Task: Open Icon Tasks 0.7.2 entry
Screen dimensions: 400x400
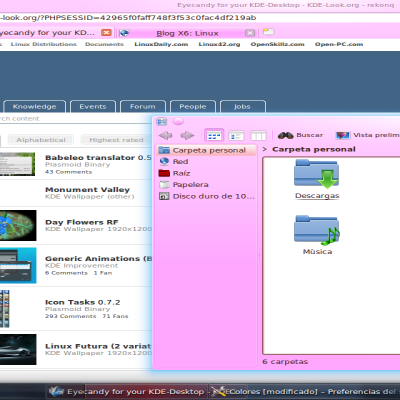Action: pos(83,302)
